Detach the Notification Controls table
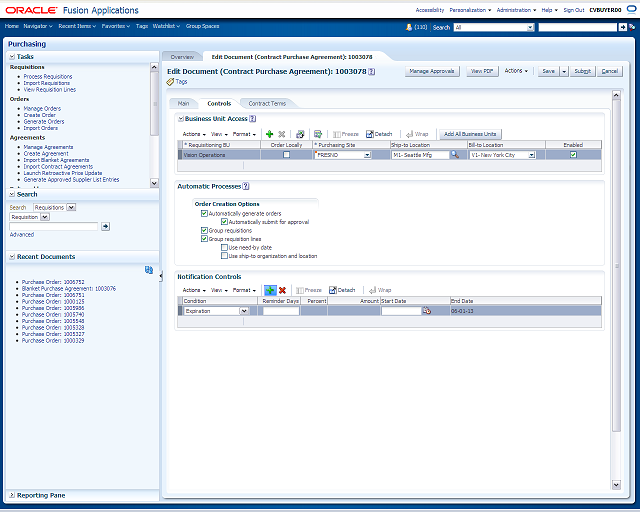The width and height of the screenshot is (640, 512). (x=342, y=290)
